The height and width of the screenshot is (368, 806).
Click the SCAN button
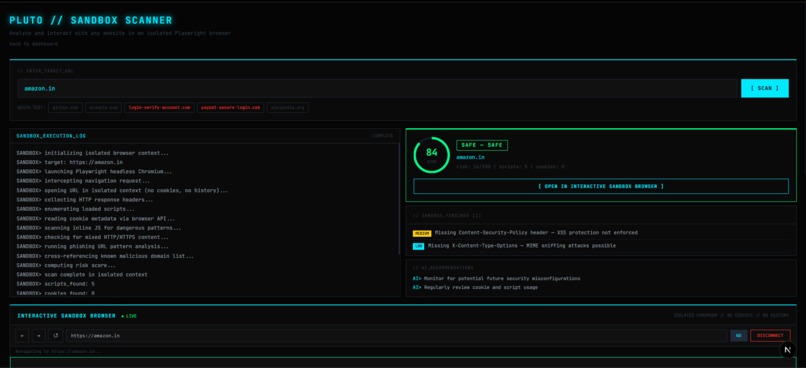tap(764, 88)
